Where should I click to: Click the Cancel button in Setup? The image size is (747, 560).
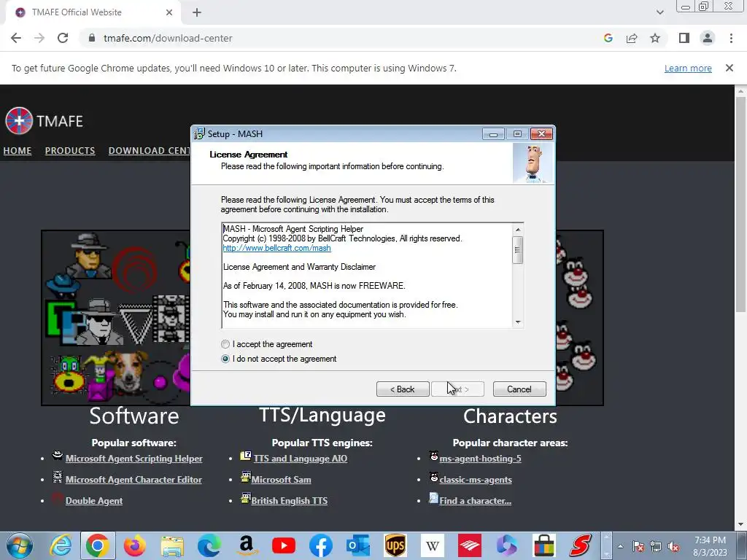tap(519, 389)
